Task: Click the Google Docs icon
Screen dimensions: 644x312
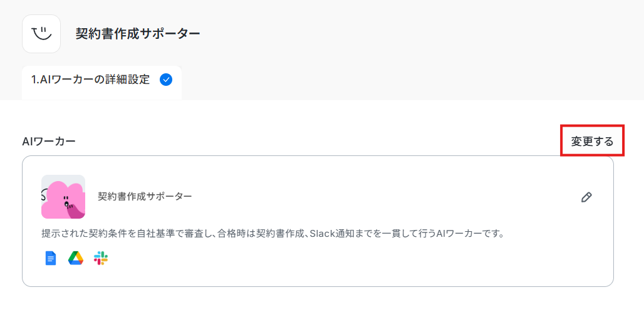Action: click(51, 258)
